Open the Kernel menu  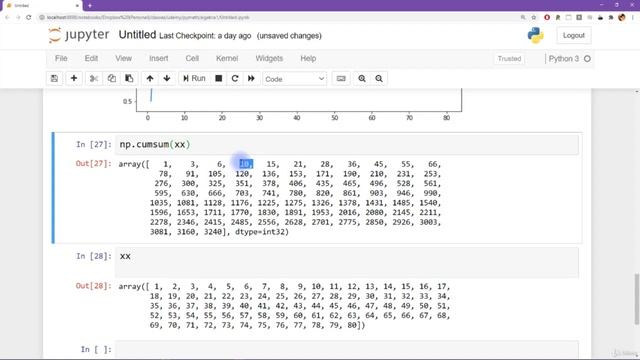pyautogui.click(x=227, y=58)
